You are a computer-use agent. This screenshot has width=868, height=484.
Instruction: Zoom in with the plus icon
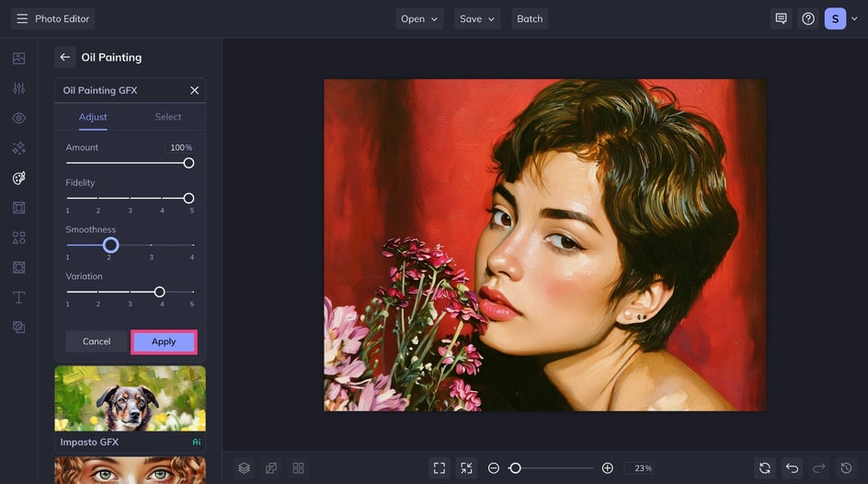[x=607, y=468]
